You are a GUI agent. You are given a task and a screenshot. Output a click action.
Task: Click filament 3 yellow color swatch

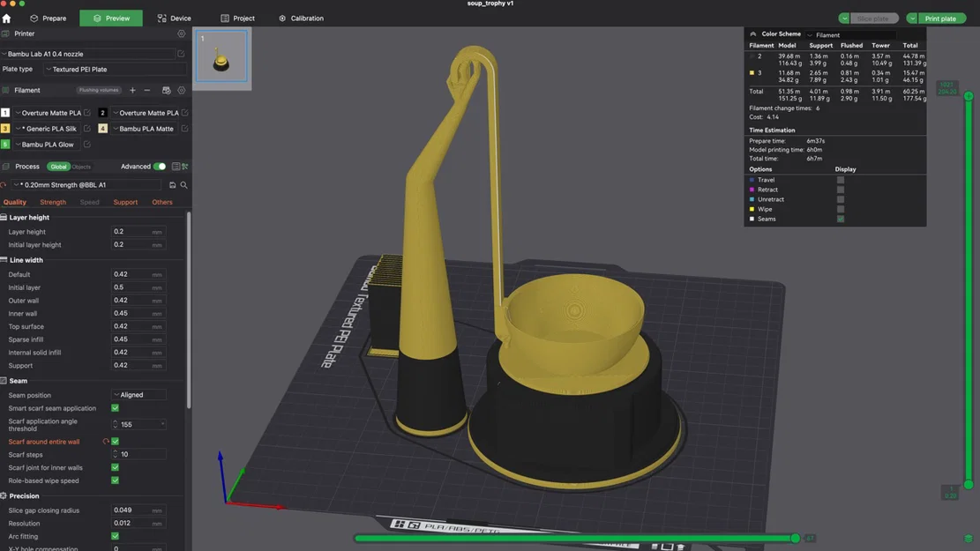pyautogui.click(x=5, y=129)
